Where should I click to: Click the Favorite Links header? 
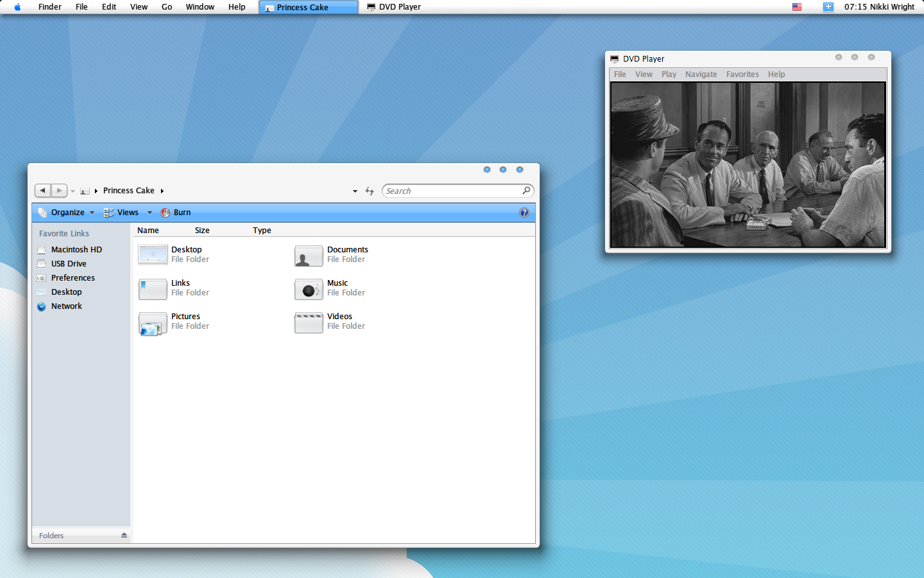[64, 234]
